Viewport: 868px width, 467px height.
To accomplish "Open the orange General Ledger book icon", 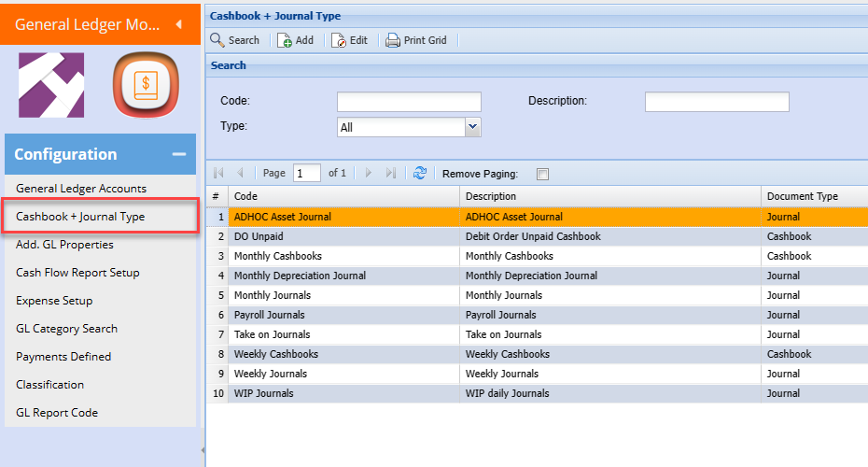I will pos(146,85).
